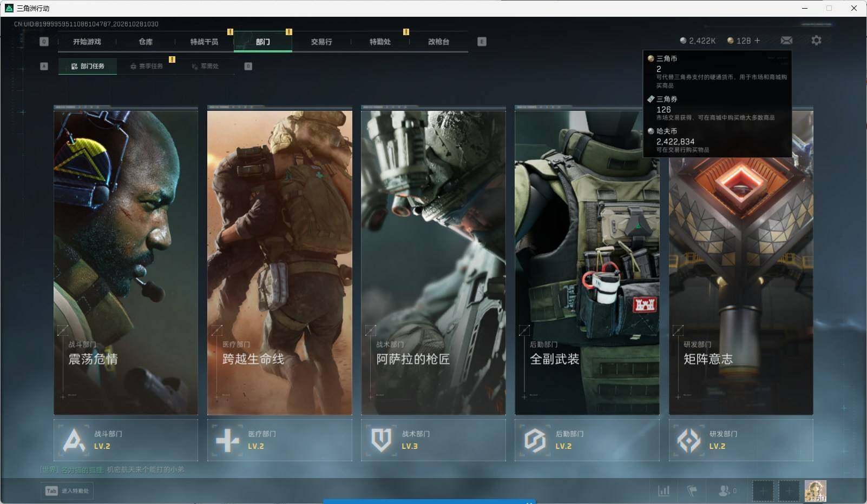Click the world chat message line

click(x=113, y=469)
